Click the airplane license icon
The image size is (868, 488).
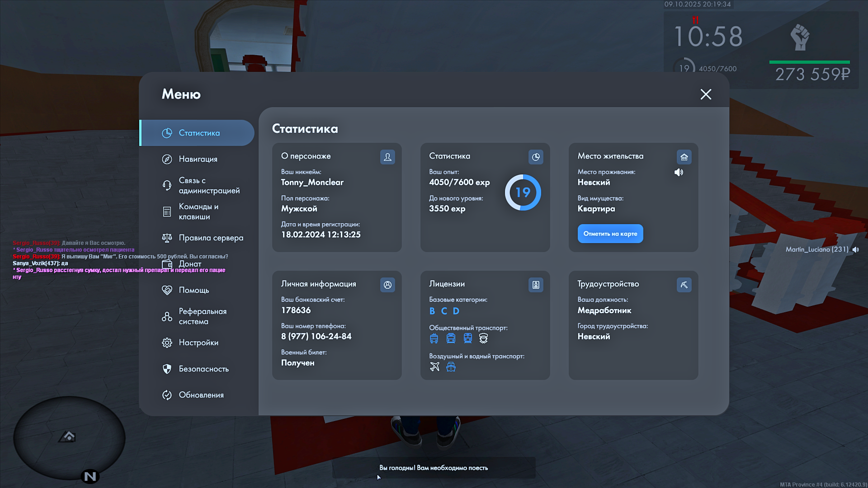pyautogui.click(x=434, y=366)
